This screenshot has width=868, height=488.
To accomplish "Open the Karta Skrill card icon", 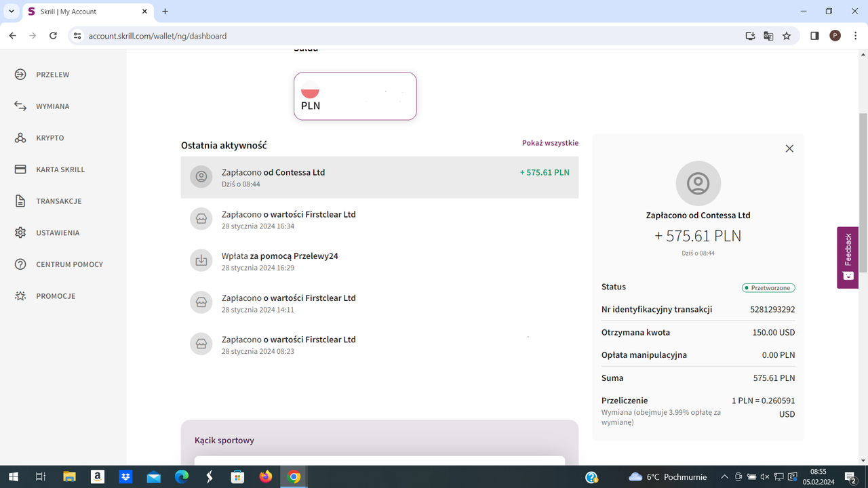I will (x=20, y=169).
